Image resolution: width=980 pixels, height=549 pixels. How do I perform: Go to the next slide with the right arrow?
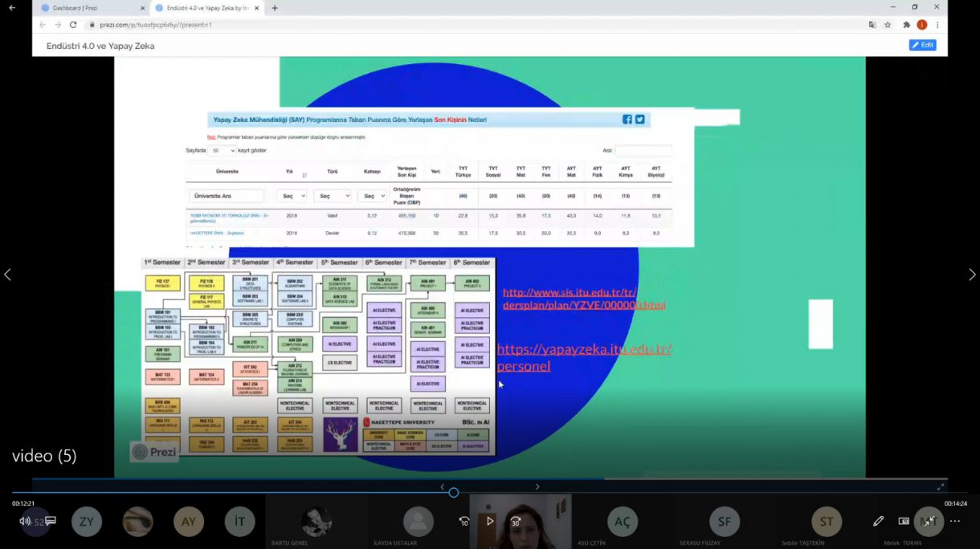click(972, 274)
